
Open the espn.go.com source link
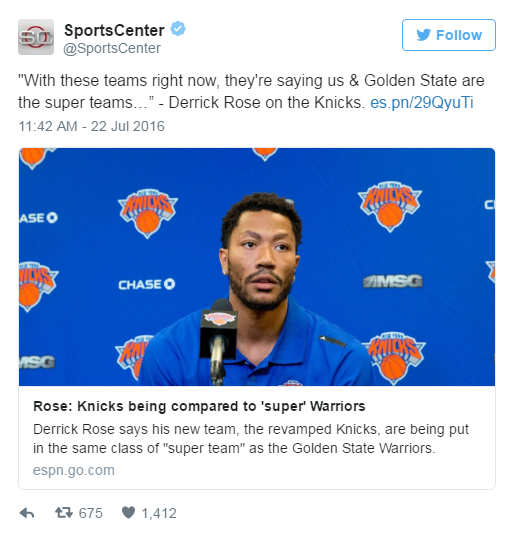(x=74, y=470)
